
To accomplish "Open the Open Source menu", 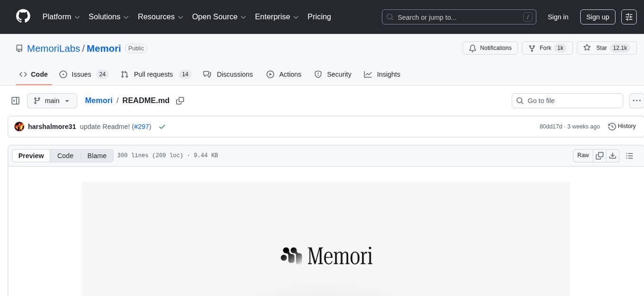I will pos(218,17).
